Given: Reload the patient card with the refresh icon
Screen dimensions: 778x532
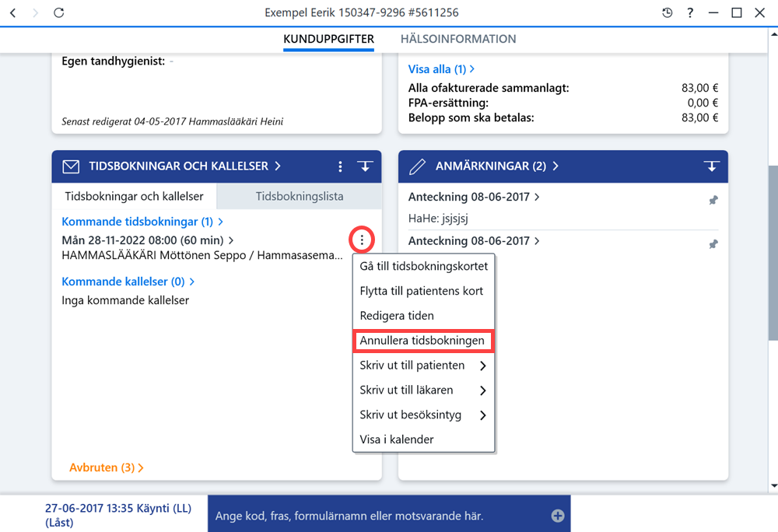Looking at the screenshot, I should pos(58,12).
